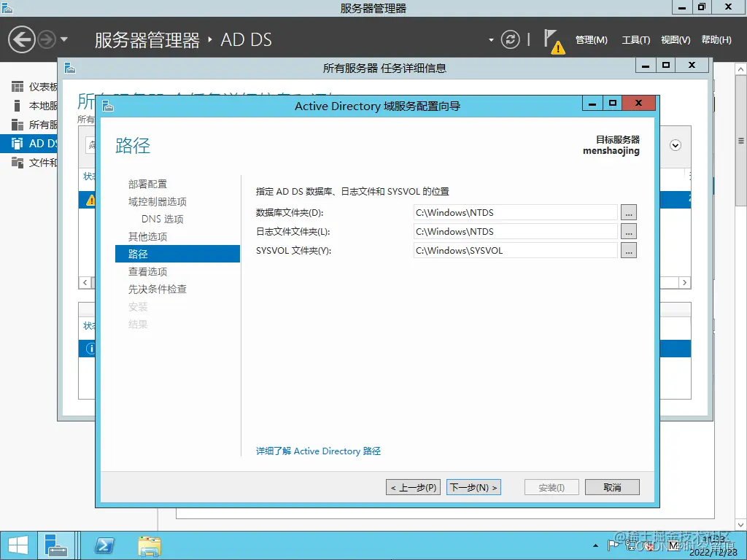Go to 其他选项 wizard step
The image size is (747, 560).
[147, 237]
